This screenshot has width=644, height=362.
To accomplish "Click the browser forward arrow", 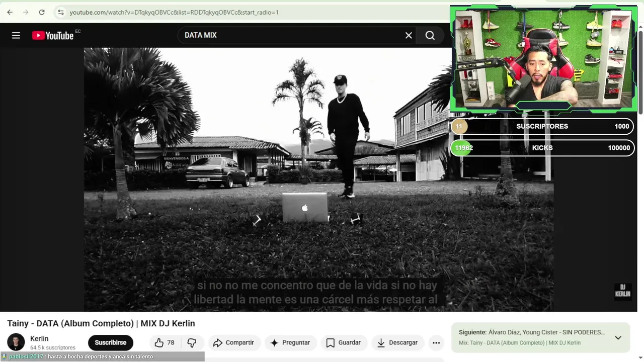I will point(26,12).
